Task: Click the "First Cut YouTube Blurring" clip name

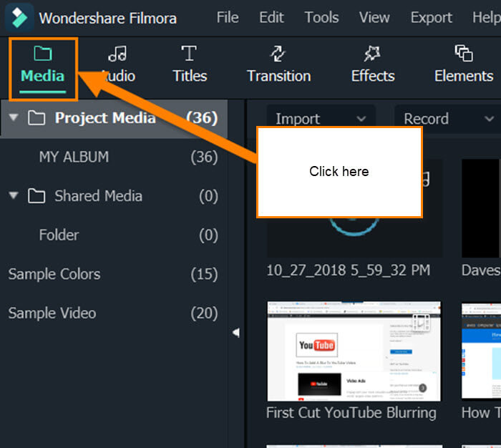Action: click(x=351, y=412)
